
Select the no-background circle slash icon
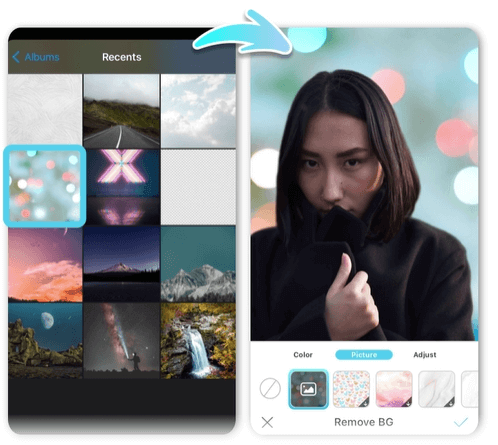(270, 388)
